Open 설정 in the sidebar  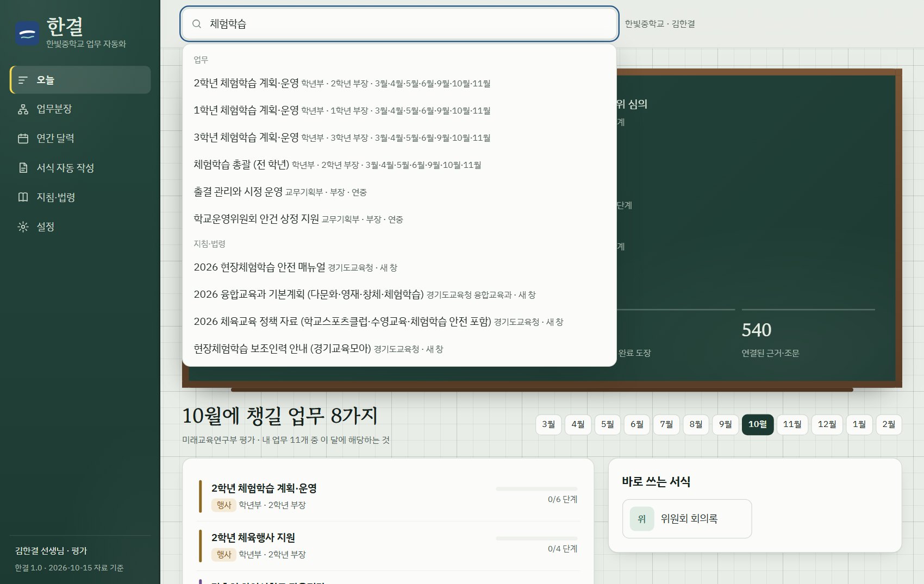[x=80, y=227]
